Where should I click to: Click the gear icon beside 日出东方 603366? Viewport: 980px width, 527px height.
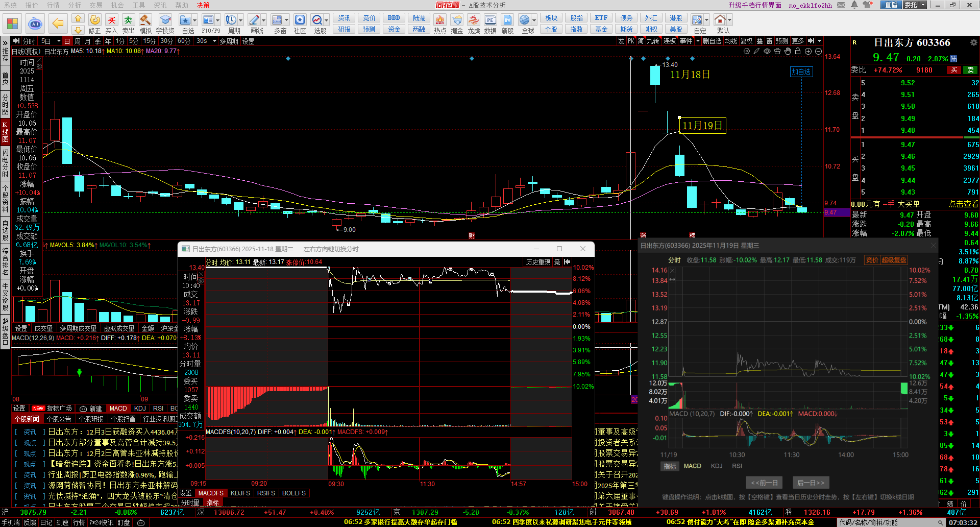[x=973, y=42]
